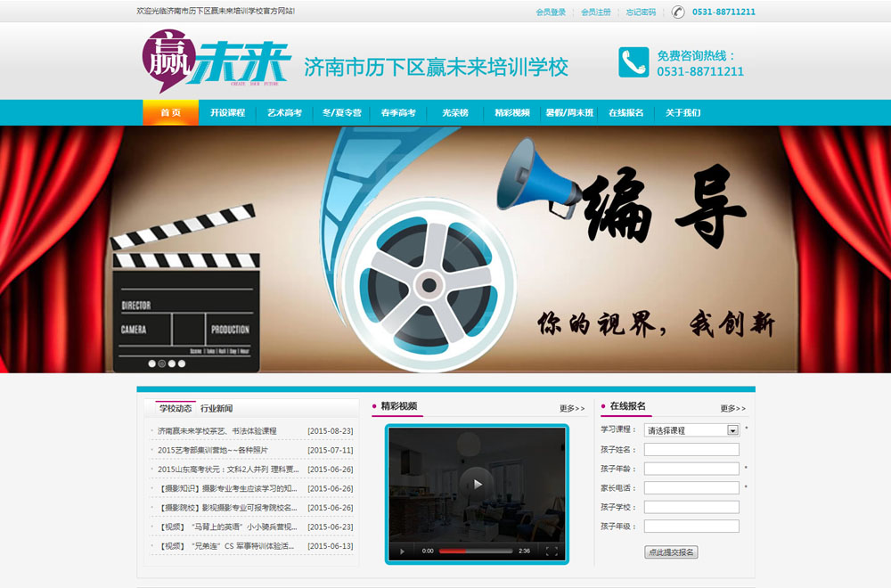
Task: Select the first banner carousel dot
Action: pos(151,363)
